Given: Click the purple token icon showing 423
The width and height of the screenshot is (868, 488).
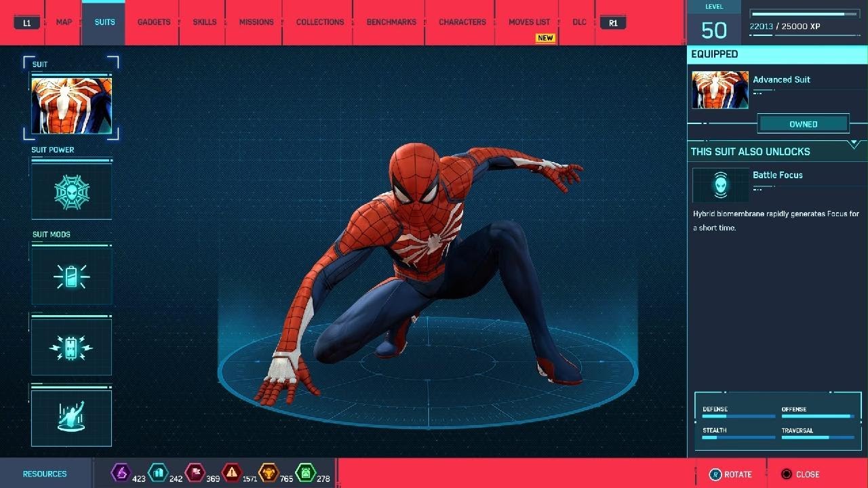Looking at the screenshot, I should click(121, 472).
